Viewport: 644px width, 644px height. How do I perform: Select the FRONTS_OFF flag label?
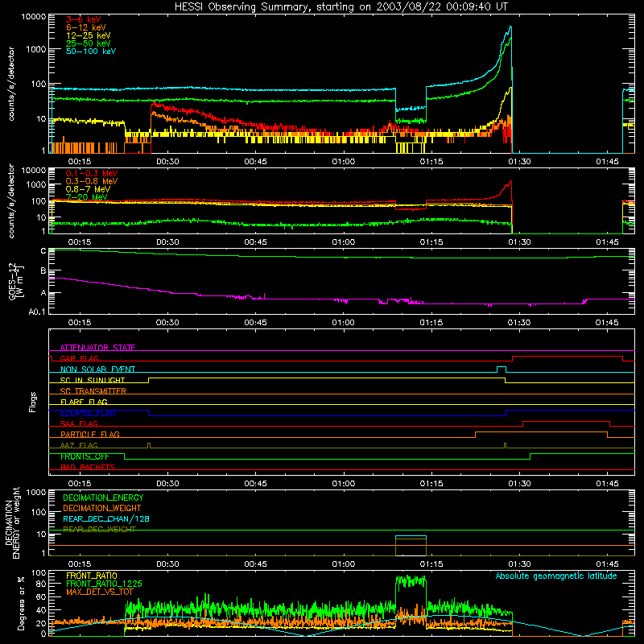85,456
